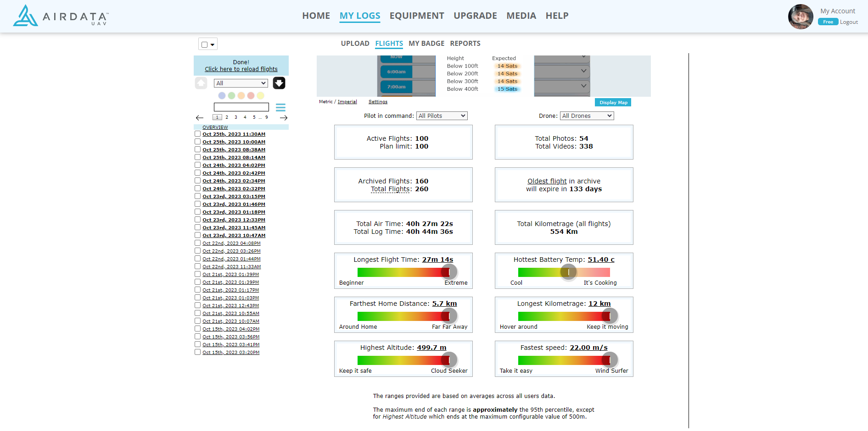Screen dimensions: 868x431
Task: Go to next page of flights arrow
Action: pos(284,118)
